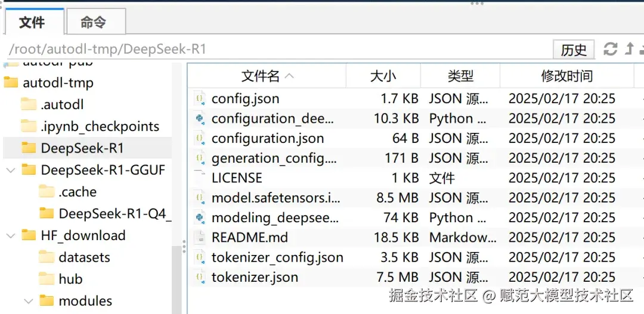Viewport: 644px width, 314px height.
Task: Collapse the HF_download folder tree
Action: [x=10, y=236]
